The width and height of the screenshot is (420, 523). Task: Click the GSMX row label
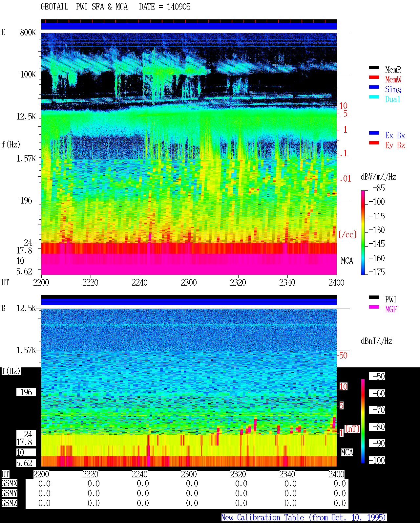click(x=9, y=483)
